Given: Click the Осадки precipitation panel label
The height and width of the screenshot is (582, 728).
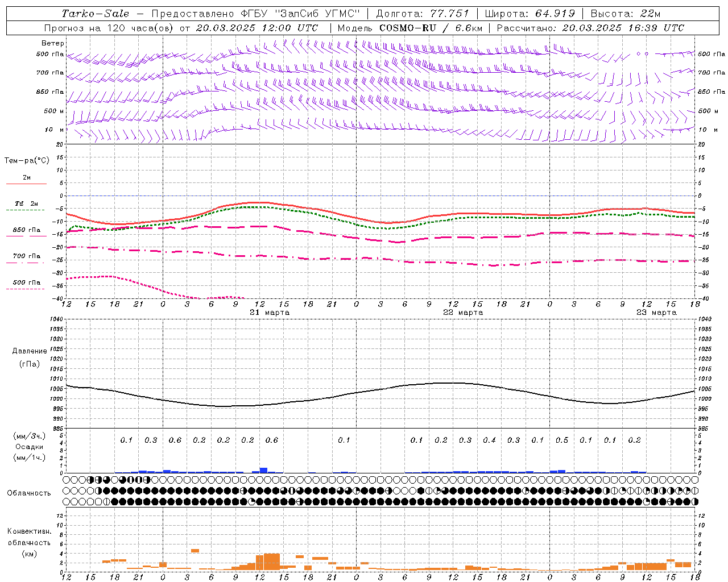Looking at the screenshot, I should 30,447.
